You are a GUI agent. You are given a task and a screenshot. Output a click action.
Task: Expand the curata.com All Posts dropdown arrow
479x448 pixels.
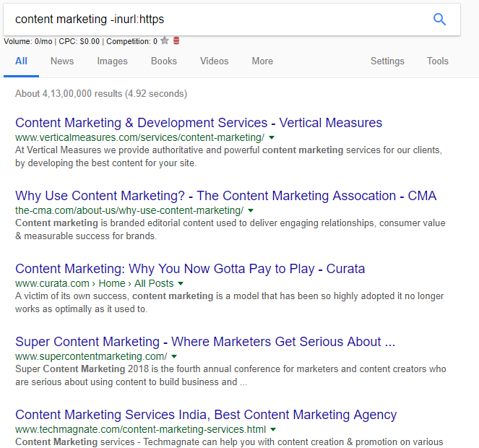click(181, 283)
